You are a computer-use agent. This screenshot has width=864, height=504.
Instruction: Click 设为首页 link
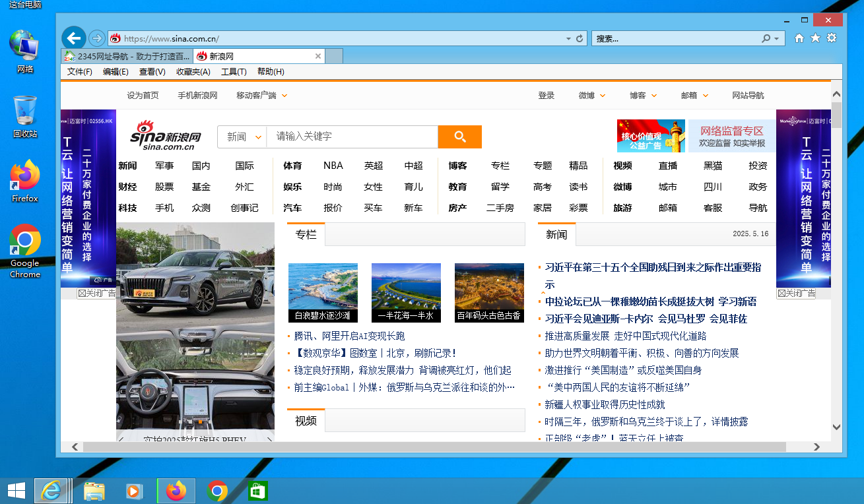[x=143, y=96]
